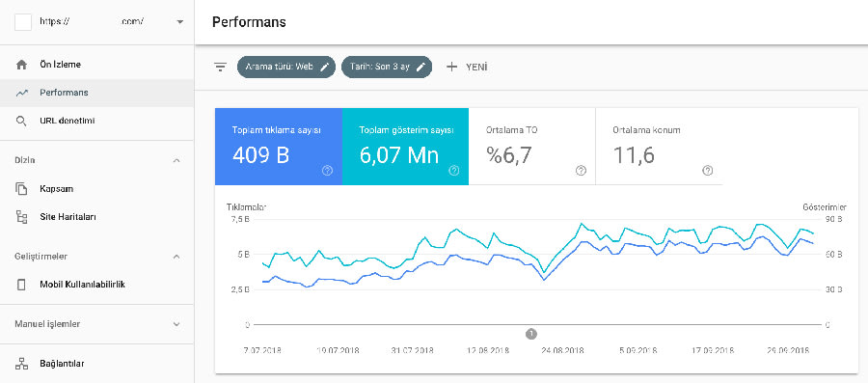Click help icon on Ortalama konum card

tap(708, 171)
